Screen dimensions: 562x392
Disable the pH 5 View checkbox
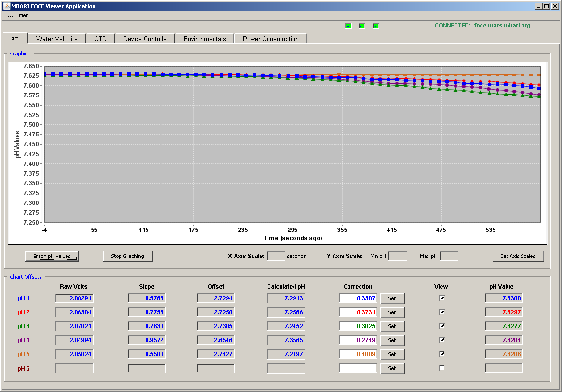[442, 354]
